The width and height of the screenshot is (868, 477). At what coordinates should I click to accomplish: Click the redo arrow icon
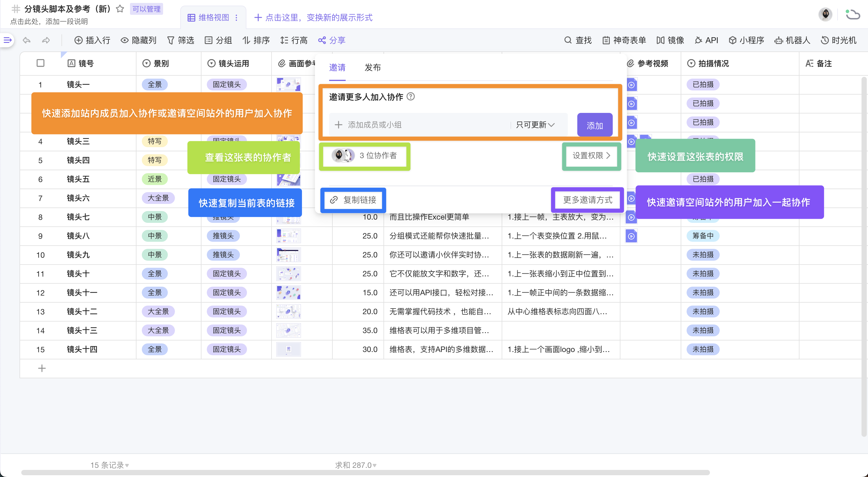click(46, 40)
